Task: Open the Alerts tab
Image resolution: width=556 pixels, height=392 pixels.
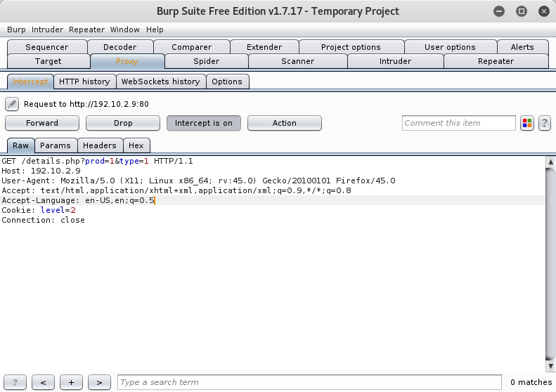Action: (522, 47)
